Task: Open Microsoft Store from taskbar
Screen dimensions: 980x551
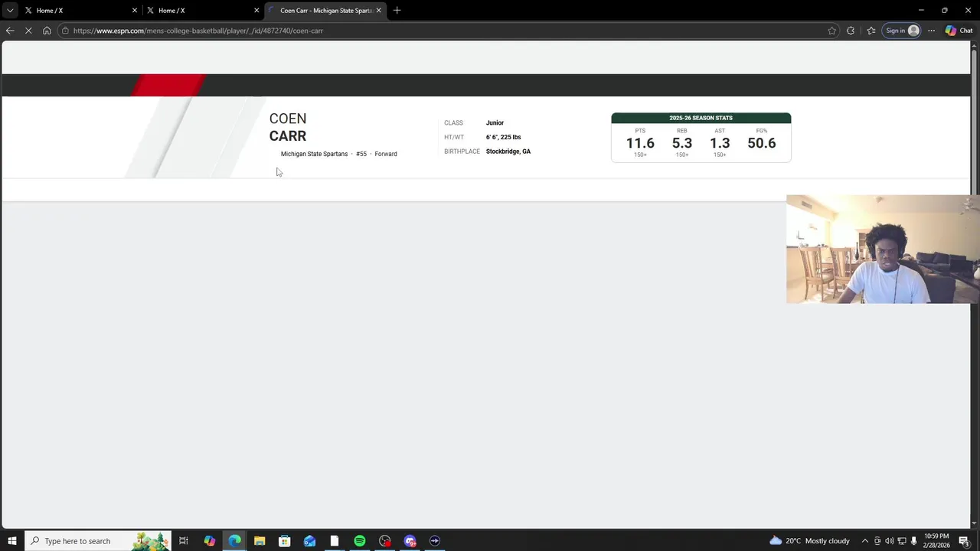Action: [284, 541]
